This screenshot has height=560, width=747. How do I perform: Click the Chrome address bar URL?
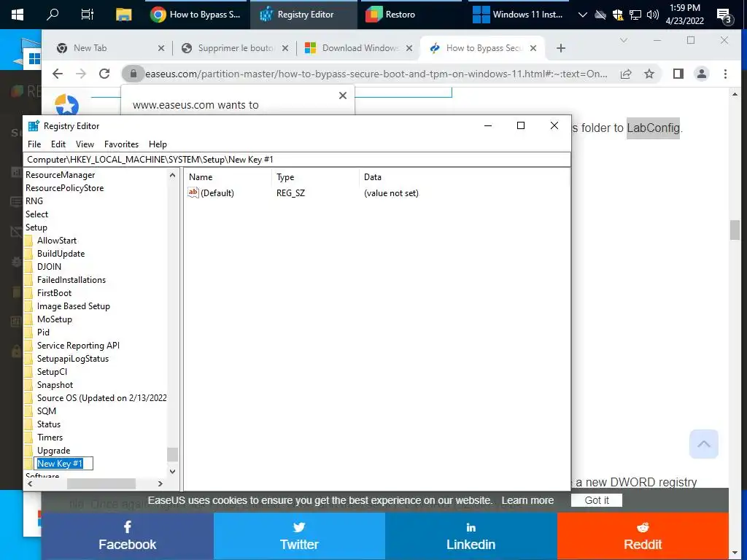[x=376, y=74]
